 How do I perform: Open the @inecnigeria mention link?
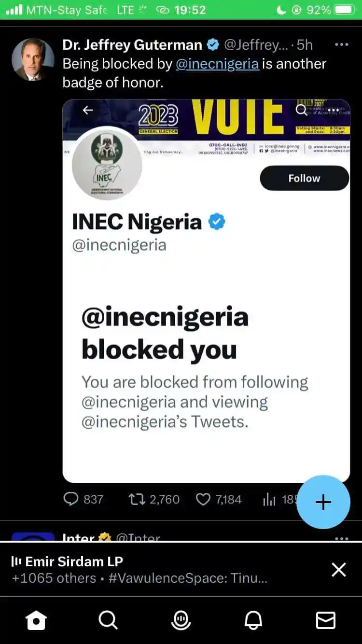217,64
